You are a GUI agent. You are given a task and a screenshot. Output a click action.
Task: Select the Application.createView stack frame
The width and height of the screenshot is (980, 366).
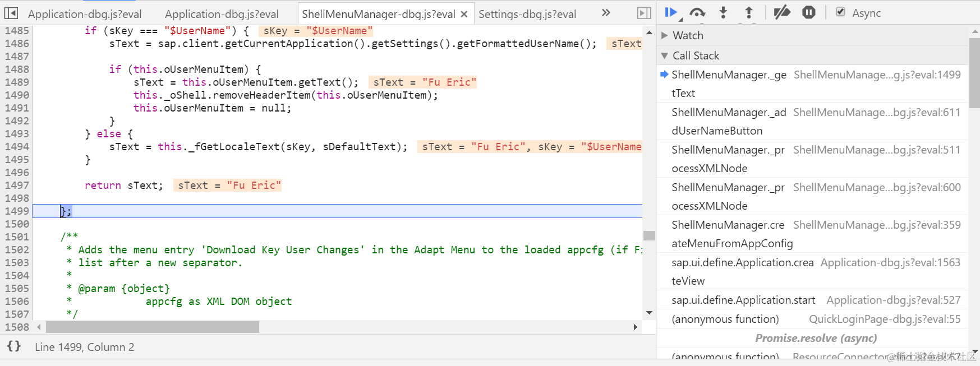click(812, 271)
